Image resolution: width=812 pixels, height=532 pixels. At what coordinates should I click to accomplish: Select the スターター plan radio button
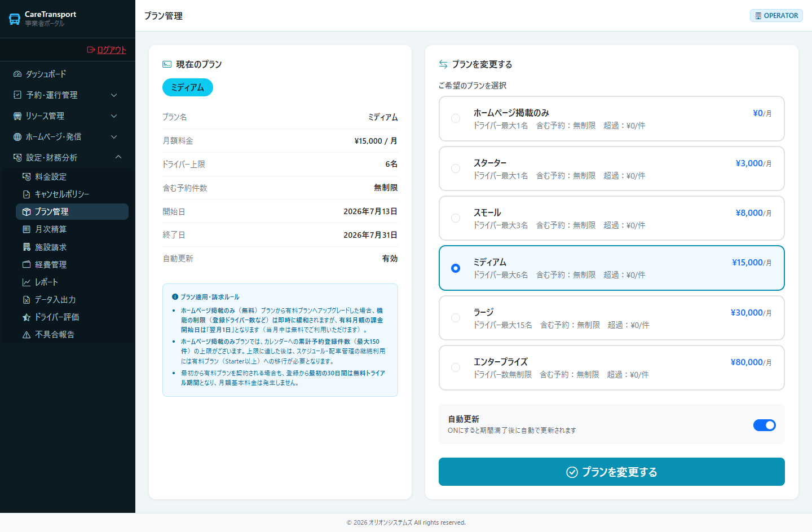[456, 169]
